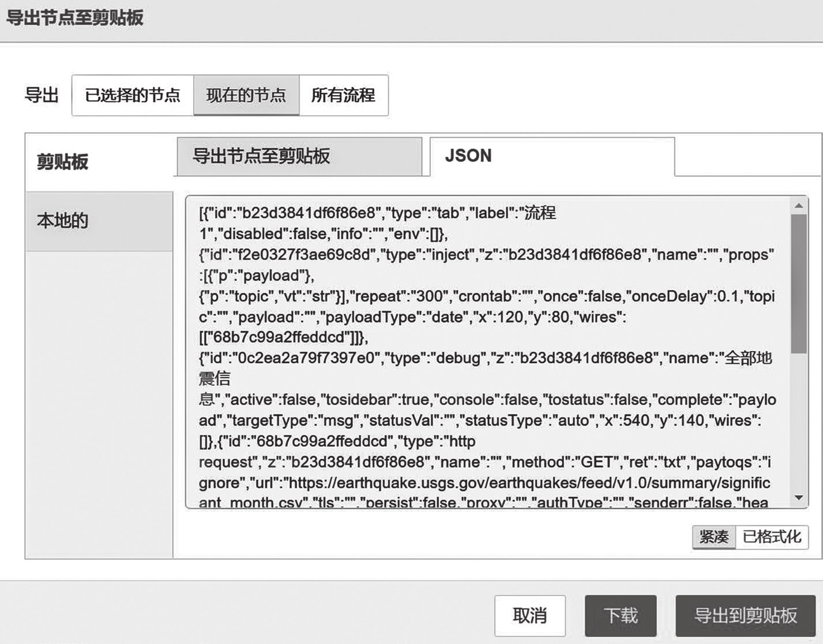Select the 现在的节点 export option
Screen dimensions: 823x644
(x=246, y=95)
